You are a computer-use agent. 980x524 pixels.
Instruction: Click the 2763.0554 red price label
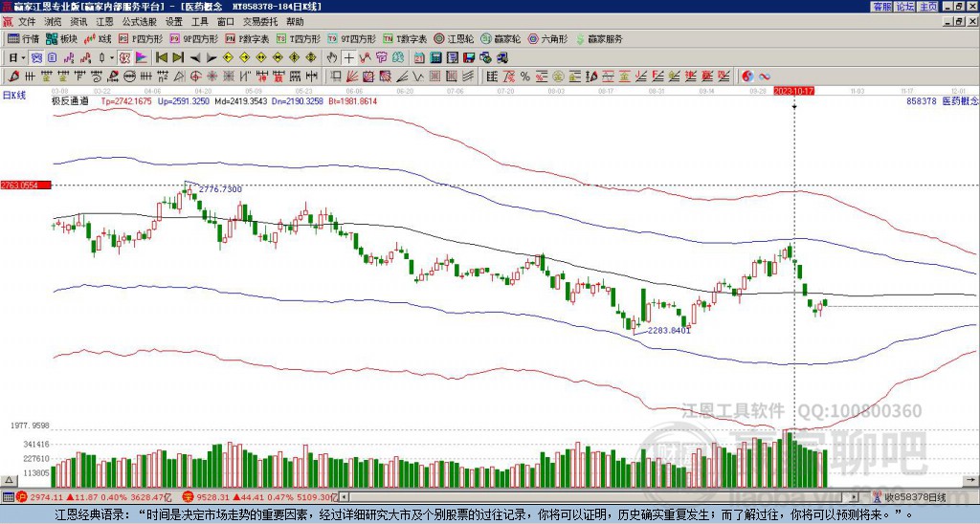(x=25, y=186)
